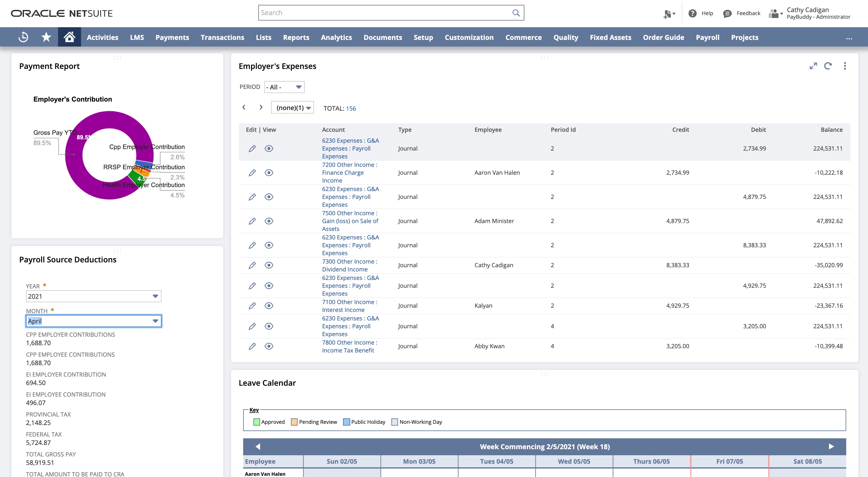View the Kalyan journal entry

269,306
